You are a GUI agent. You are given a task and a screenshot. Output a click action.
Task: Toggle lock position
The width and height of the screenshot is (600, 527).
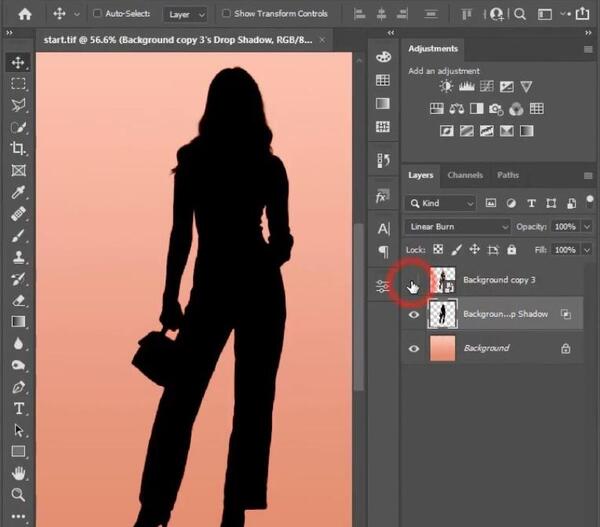pos(474,250)
